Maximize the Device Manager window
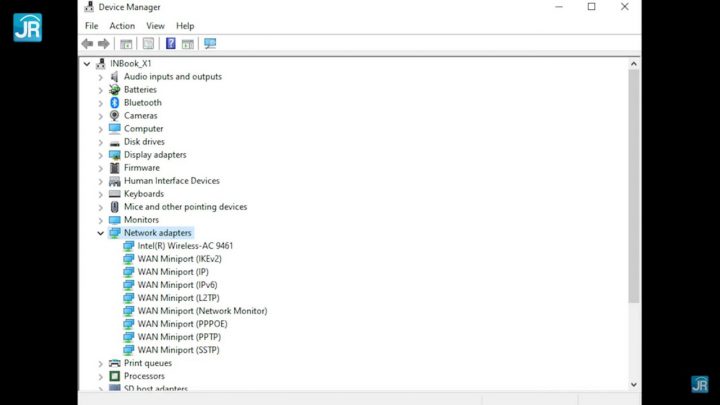 click(591, 6)
